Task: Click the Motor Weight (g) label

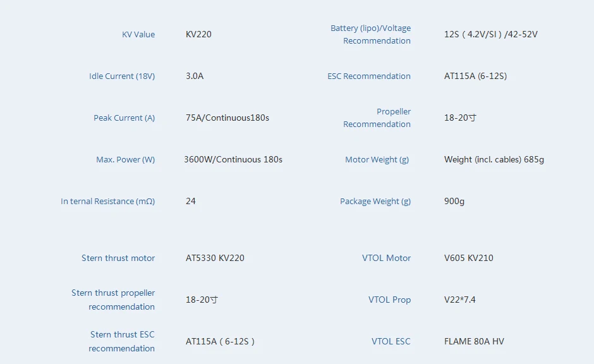Action: (377, 159)
